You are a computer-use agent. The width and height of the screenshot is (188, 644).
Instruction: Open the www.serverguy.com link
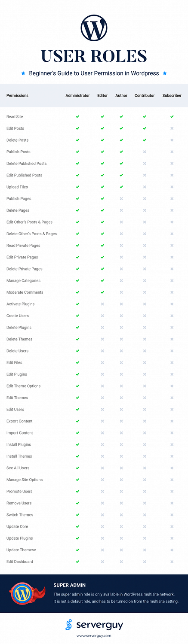(x=94, y=636)
